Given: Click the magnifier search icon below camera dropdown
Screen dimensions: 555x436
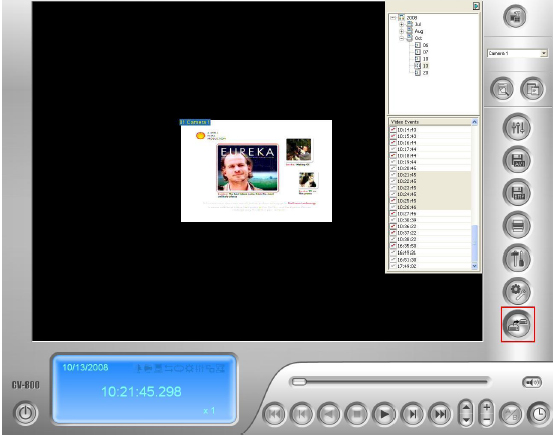Looking at the screenshot, I should click(x=502, y=89).
